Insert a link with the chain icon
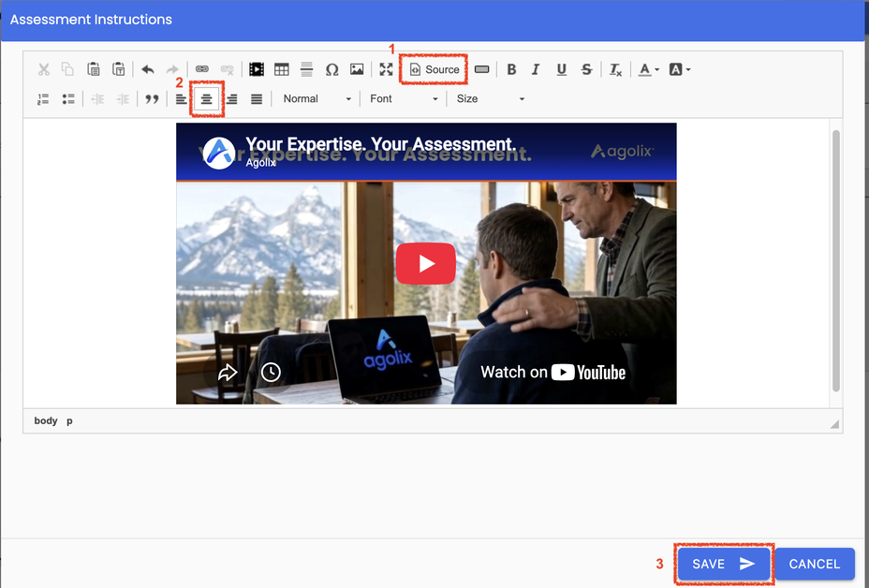The height and width of the screenshot is (588, 869). 201,69
